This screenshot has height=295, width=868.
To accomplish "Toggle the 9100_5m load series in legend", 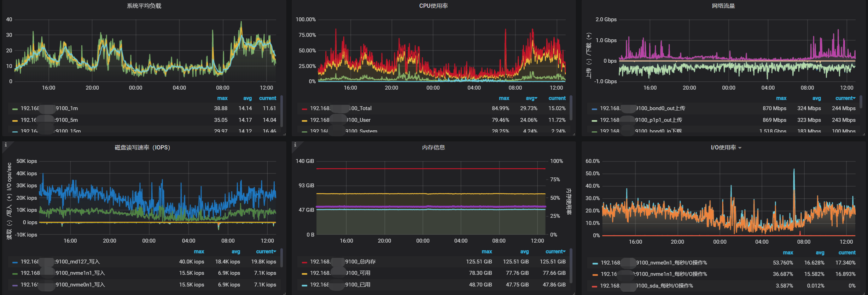I will click(49, 120).
